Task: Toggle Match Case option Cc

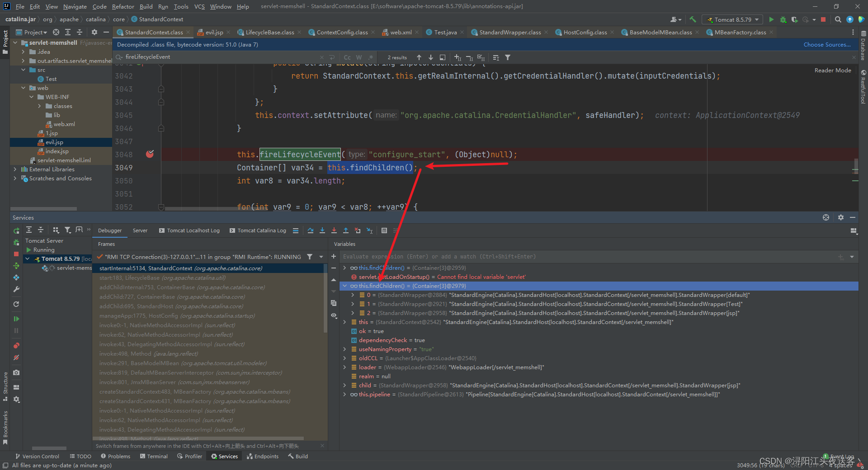Action: 347,57
